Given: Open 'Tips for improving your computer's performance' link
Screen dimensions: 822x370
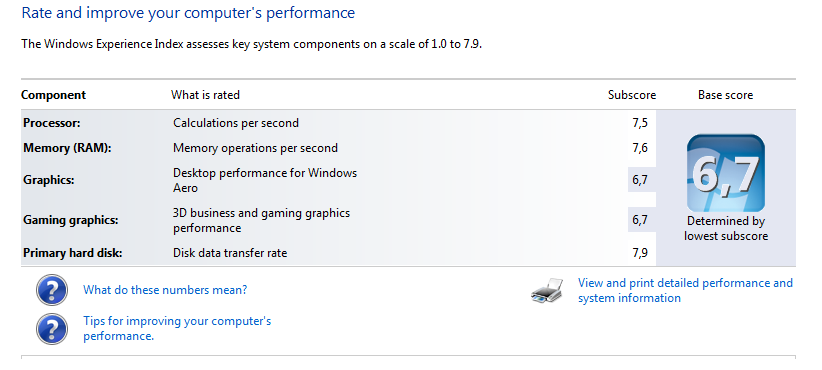Looking at the screenshot, I should point(177,329).
